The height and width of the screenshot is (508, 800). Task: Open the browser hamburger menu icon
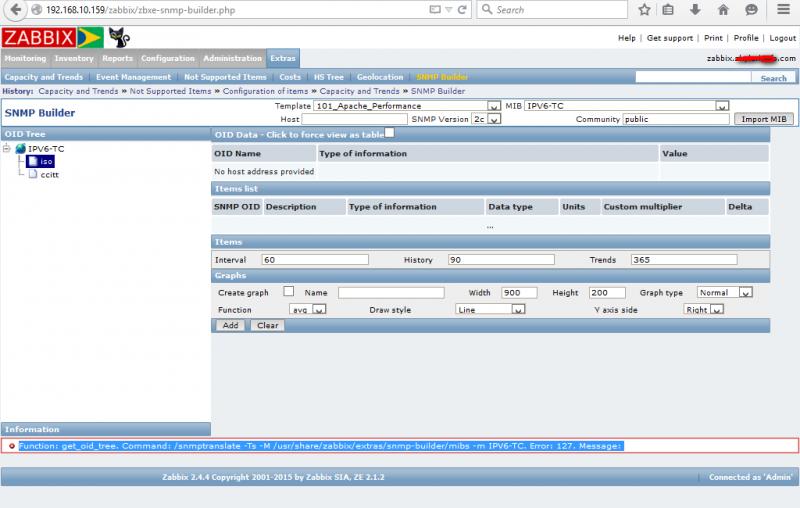point(784,9)
